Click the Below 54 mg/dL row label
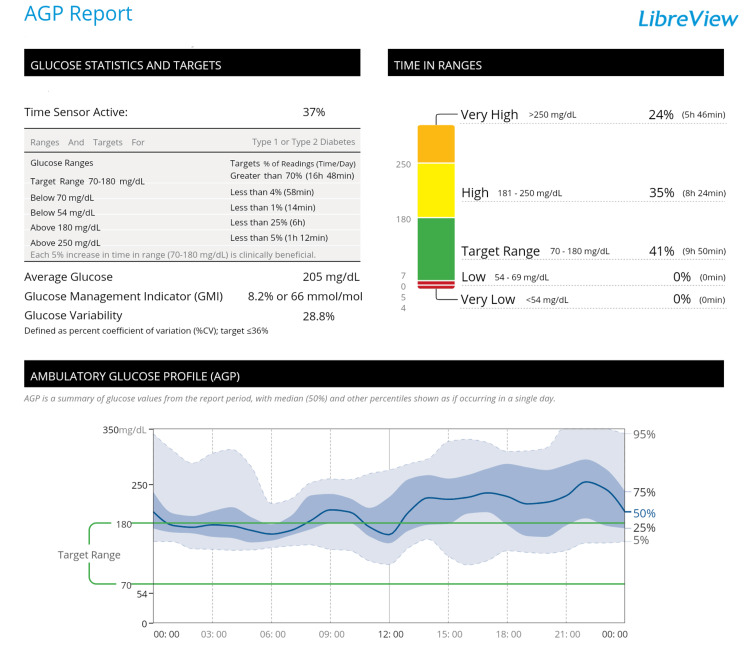Image resolution: width=750 pixels, height=645 pixels. coord(63,212)
